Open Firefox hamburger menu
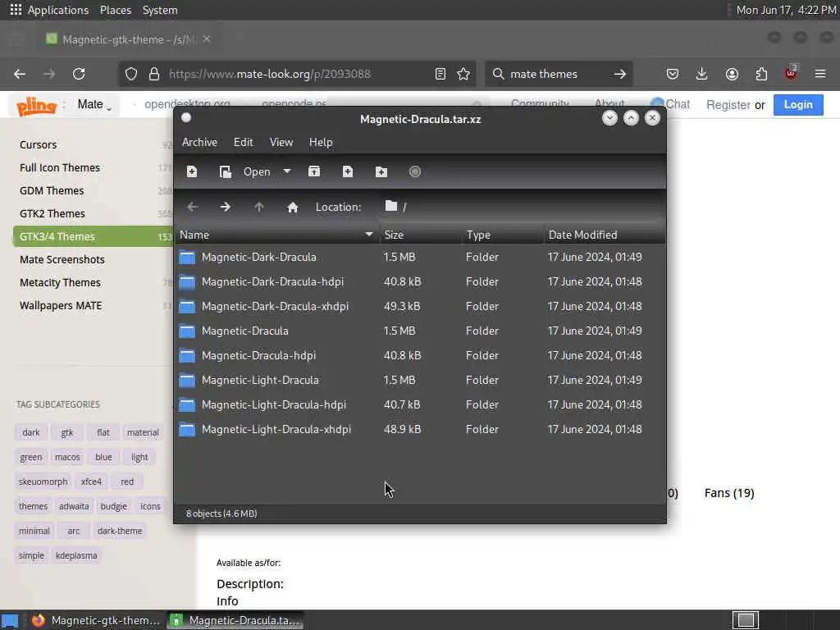 coord(820,74)
